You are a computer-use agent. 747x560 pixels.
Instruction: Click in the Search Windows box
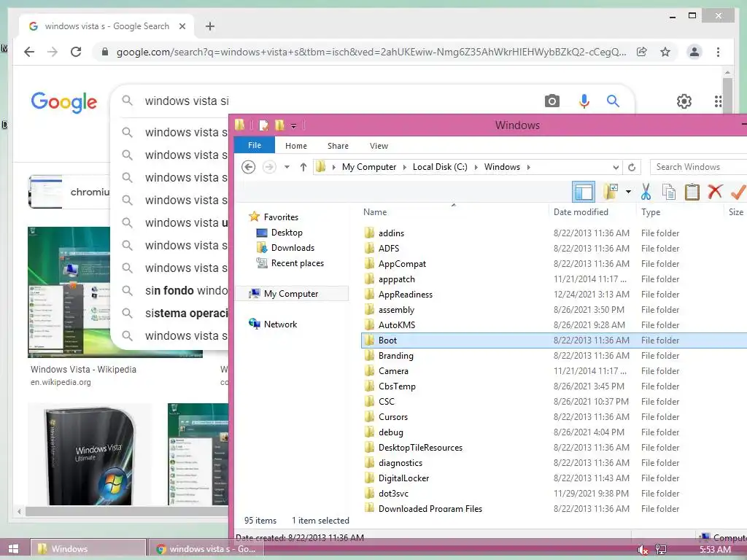(698, 167)
